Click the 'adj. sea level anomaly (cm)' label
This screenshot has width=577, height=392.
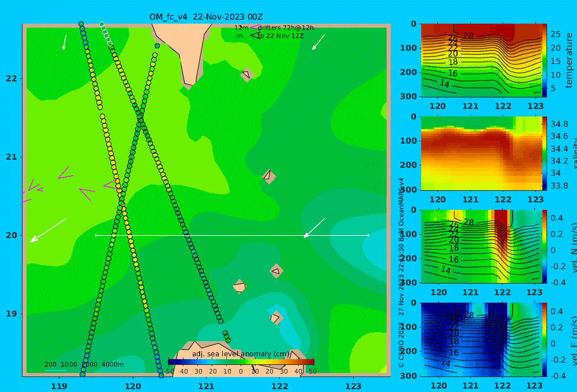click(x=241, y=354)
